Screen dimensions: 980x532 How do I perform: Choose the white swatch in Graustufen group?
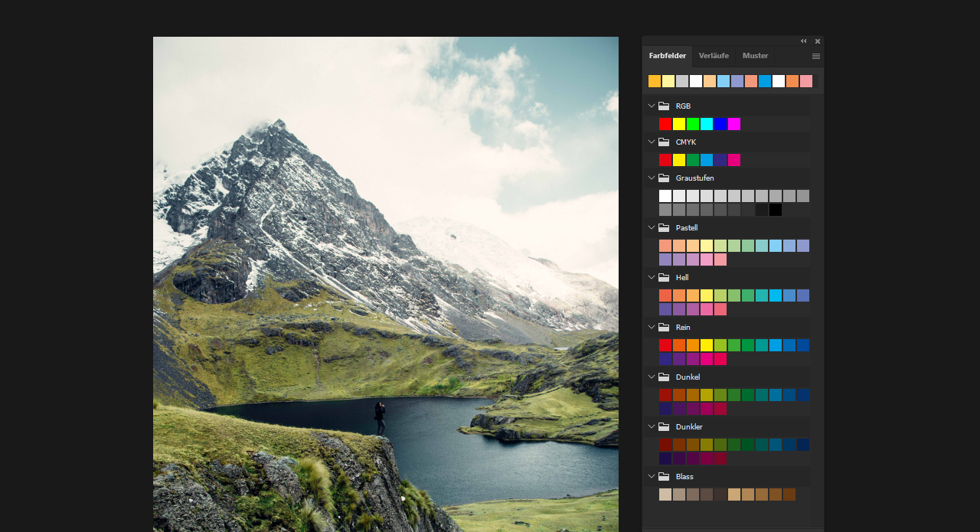[x=665, y=196]
